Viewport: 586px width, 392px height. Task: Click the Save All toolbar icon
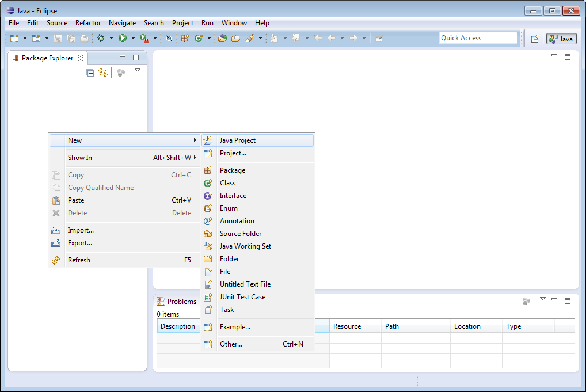[x=71, y=38]
